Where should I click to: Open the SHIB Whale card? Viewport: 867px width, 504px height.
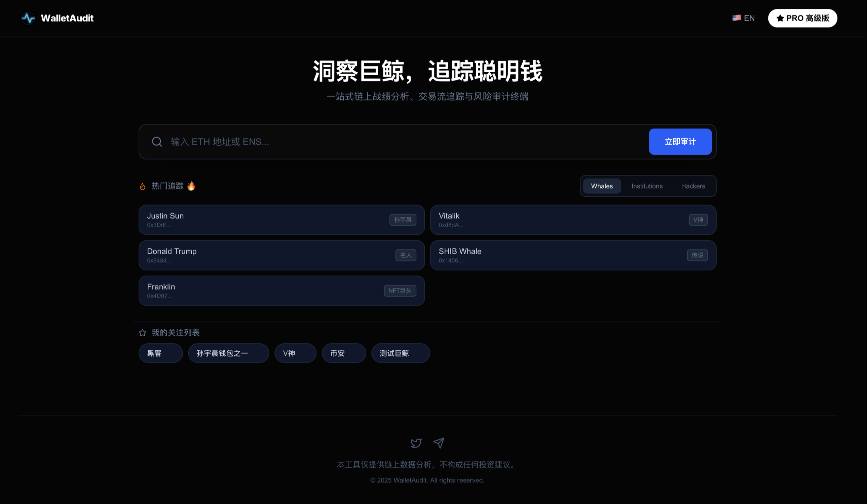tap(573, 255)
